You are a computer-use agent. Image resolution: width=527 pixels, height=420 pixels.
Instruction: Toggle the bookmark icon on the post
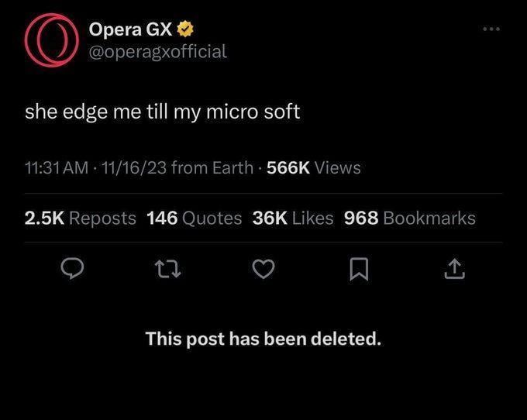tap(359, 269)
